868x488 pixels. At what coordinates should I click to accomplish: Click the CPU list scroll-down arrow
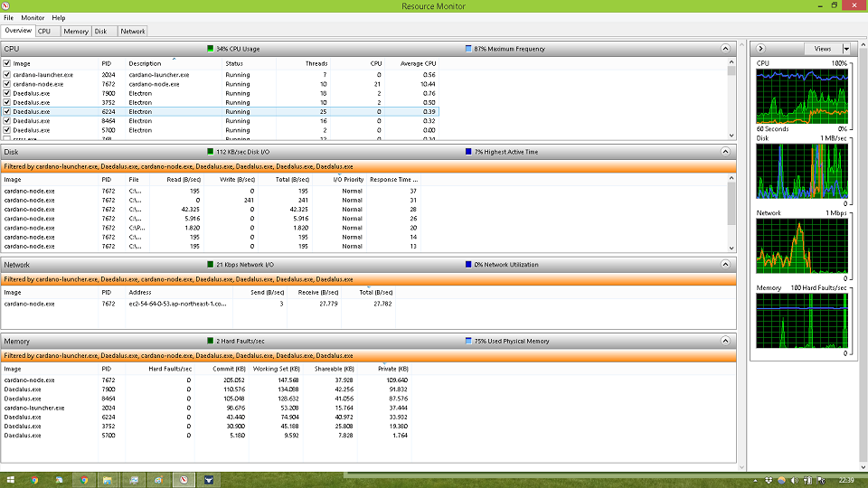731,136
